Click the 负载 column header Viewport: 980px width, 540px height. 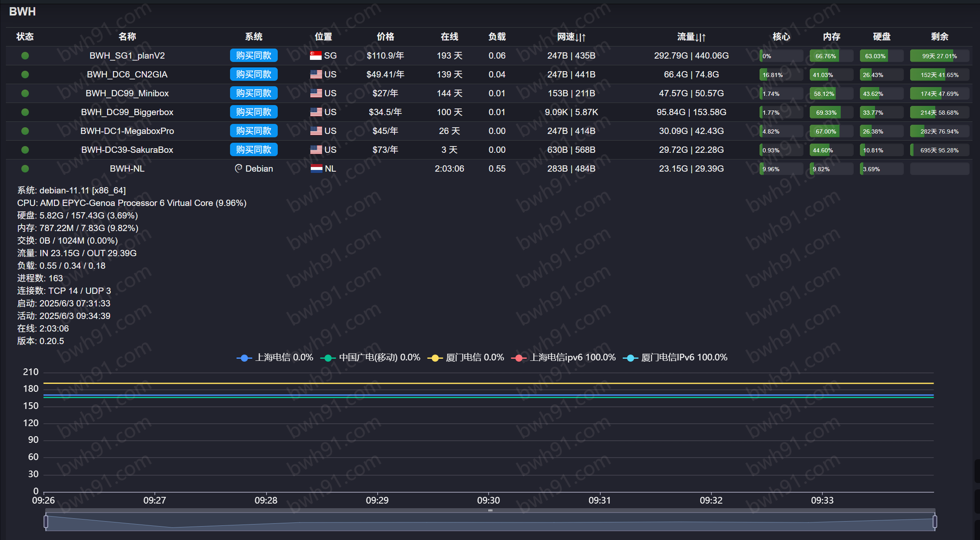pos(497,37)
